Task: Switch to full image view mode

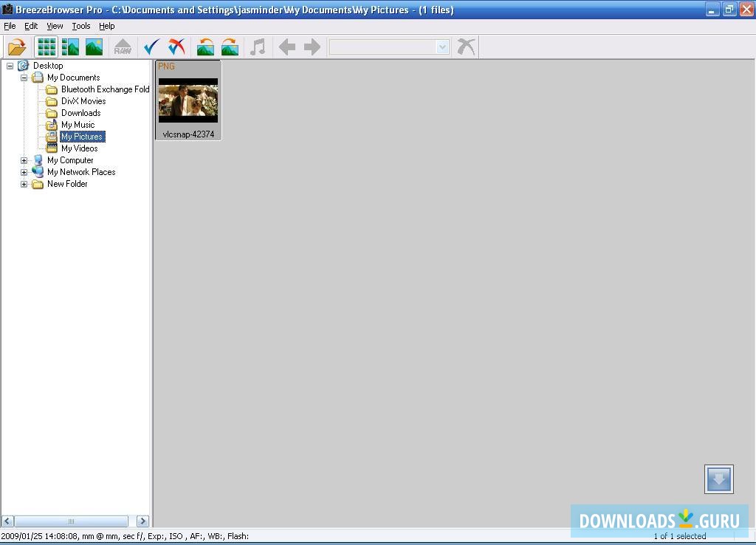Action: click(x=94, y=46)
